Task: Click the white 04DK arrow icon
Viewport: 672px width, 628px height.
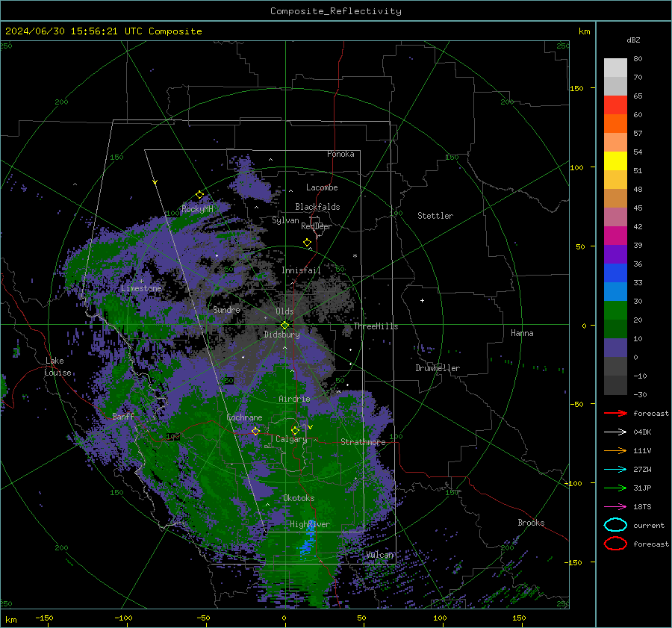Action: click(x=615, y=432)
